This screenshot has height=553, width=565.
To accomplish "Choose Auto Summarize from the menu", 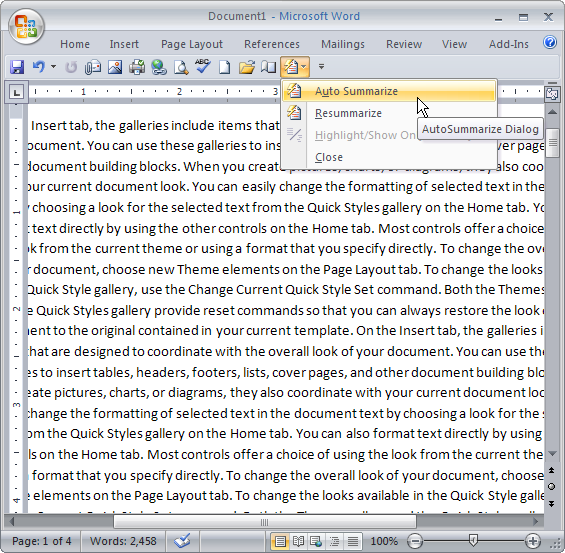I will (389, 91).
